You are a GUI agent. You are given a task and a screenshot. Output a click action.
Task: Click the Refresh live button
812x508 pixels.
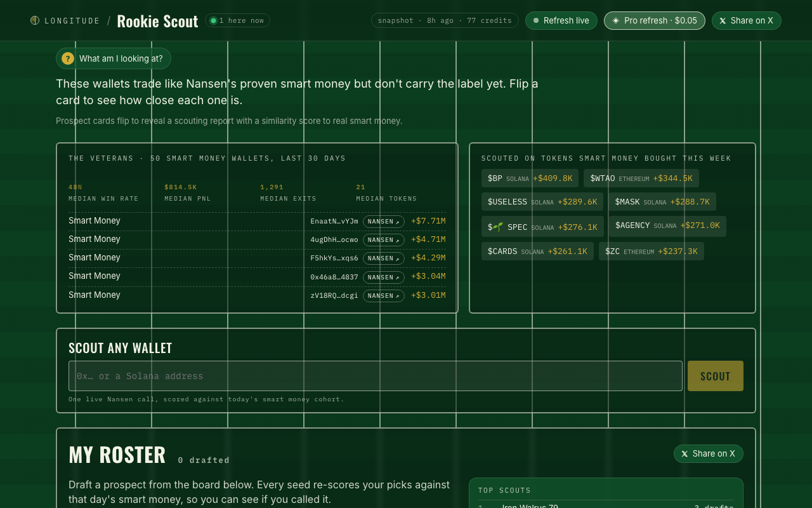561,20
